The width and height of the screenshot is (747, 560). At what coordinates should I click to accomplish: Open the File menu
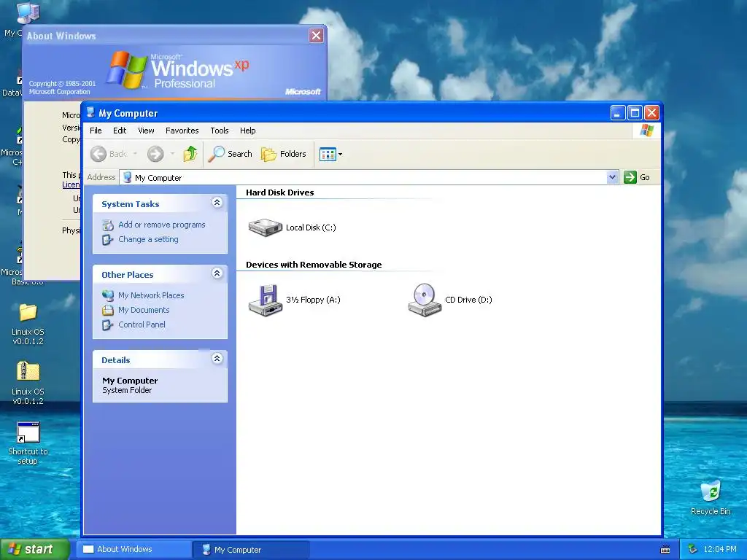point(96,131)
